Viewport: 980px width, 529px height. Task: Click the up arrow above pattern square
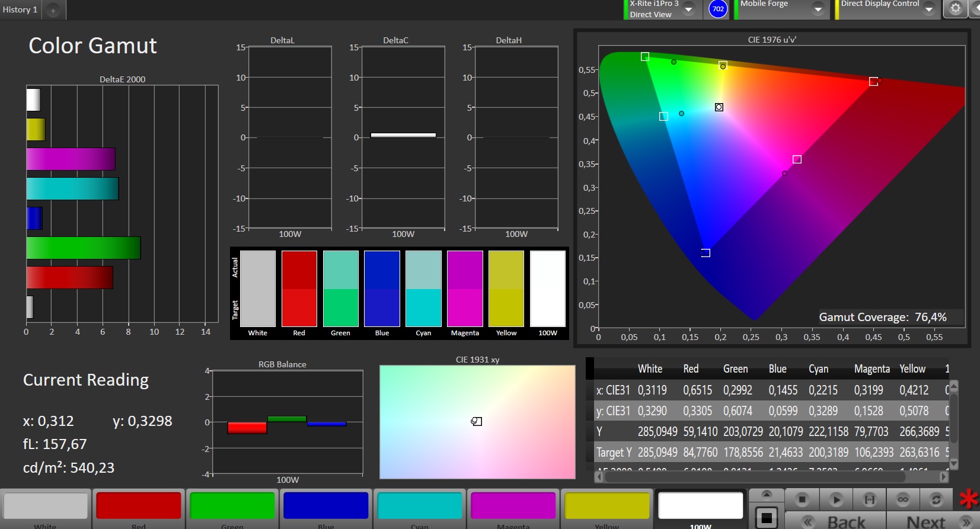[x=767, y=495]
